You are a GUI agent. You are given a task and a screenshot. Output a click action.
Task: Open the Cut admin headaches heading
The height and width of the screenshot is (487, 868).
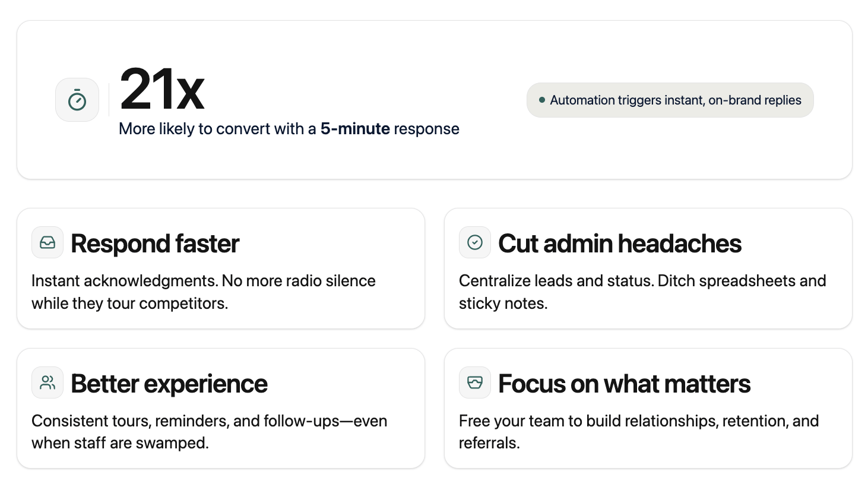[620, 243]
